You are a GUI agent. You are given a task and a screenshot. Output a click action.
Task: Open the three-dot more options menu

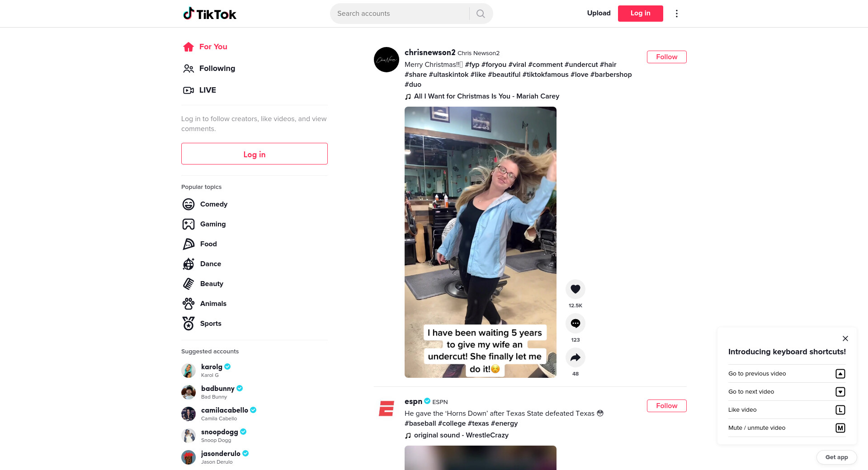(x=676, y=14)
